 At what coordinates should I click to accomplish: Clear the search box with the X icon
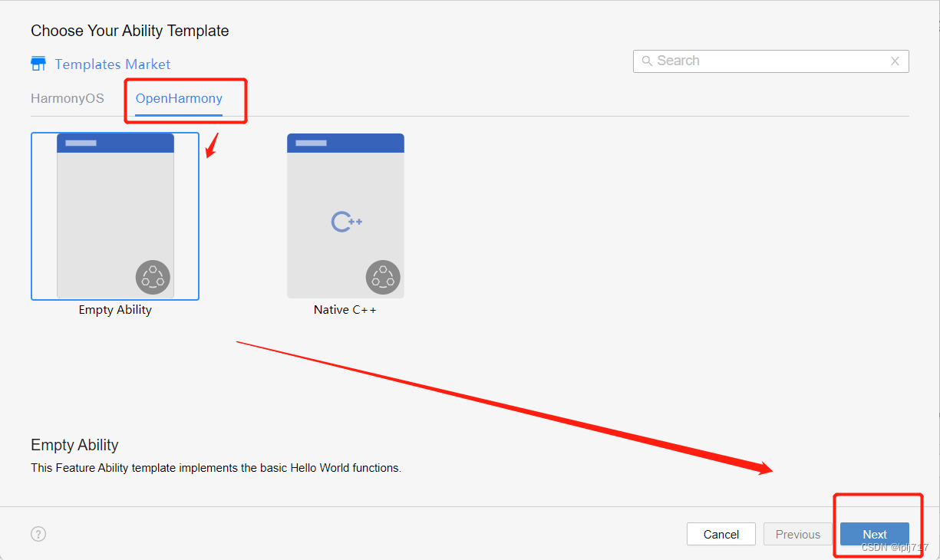pos(895,61)
